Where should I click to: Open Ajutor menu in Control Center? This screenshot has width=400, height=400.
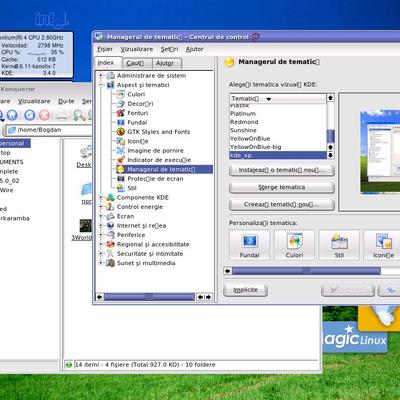coord(194,49)
